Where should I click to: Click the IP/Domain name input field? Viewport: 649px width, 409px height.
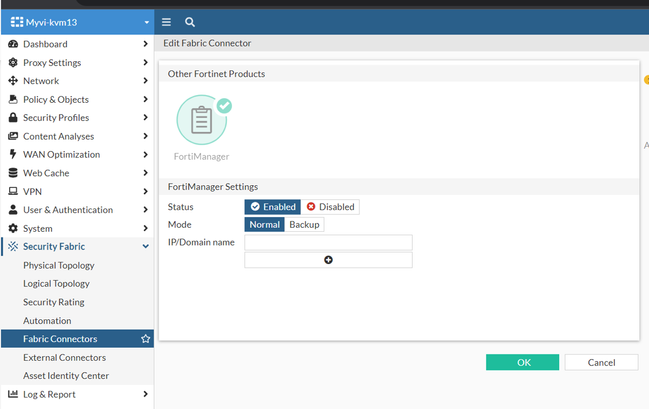point(328,242)
